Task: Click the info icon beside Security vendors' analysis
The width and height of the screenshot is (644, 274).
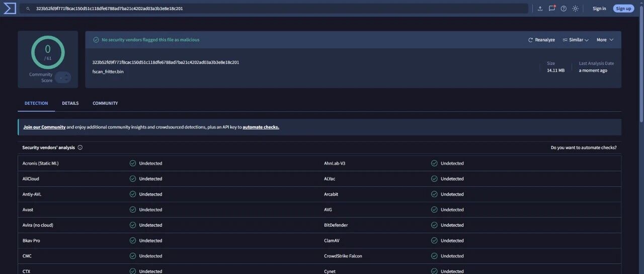Action: (x=80, y=148)
